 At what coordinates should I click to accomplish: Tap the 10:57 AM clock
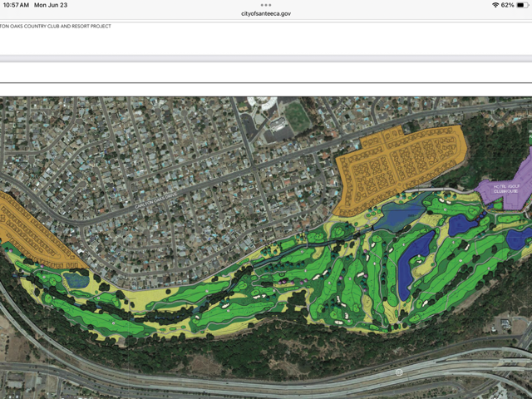(16, 5)
